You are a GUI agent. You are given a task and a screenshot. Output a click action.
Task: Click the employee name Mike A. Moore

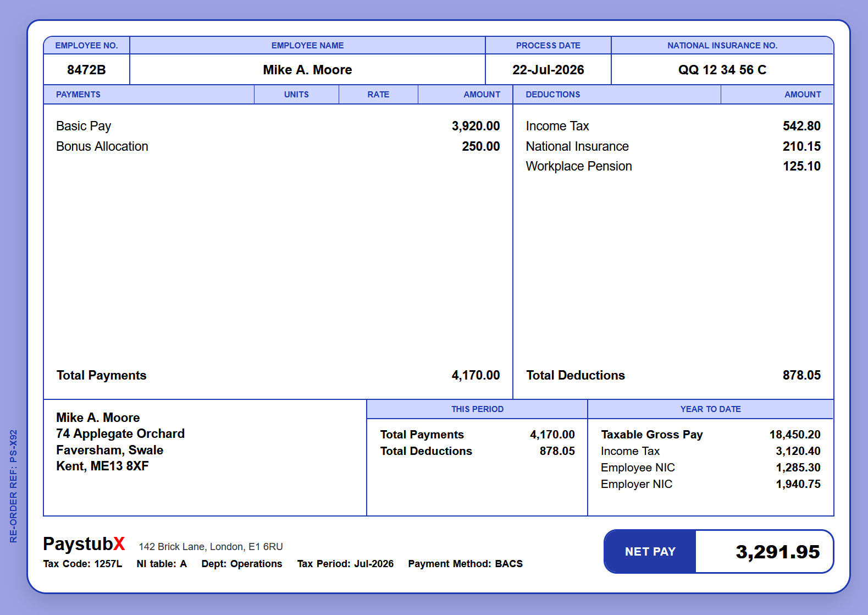[x=307, y=70]
